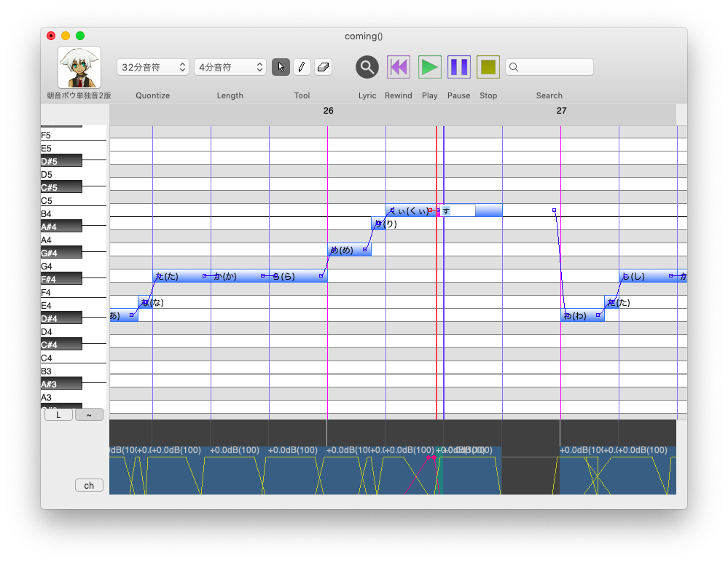Click the F5 piano key
Screen dimensions: 728x563
(x=74, y=135)
